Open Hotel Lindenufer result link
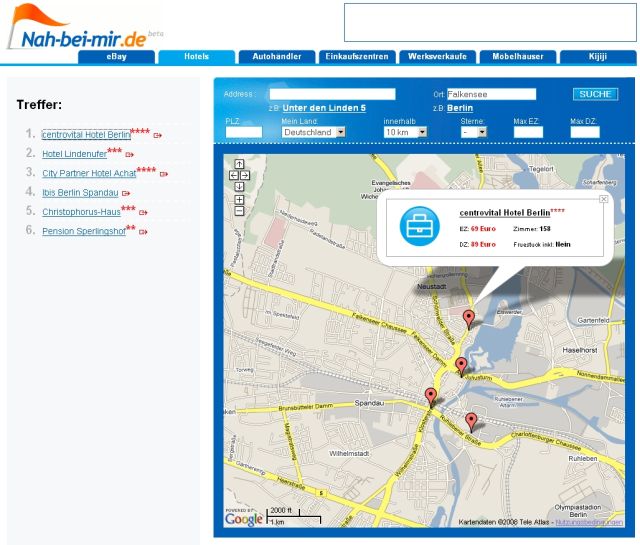The image size is (640, 545). pos(74,154)
